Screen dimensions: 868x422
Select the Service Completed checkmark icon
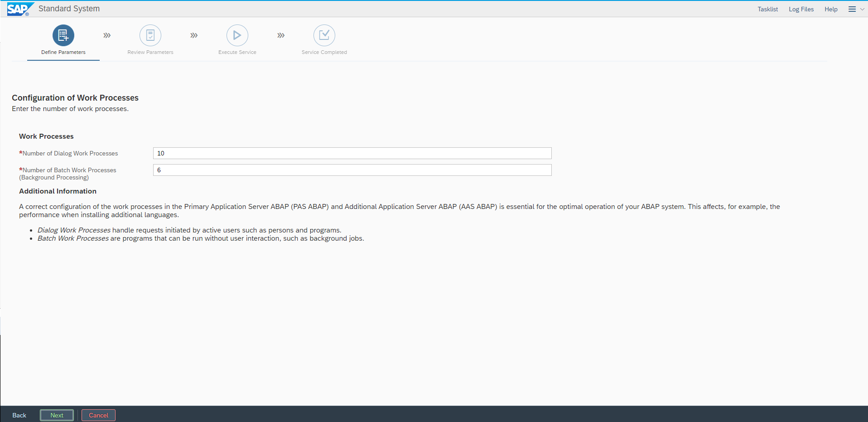point(324,35)
